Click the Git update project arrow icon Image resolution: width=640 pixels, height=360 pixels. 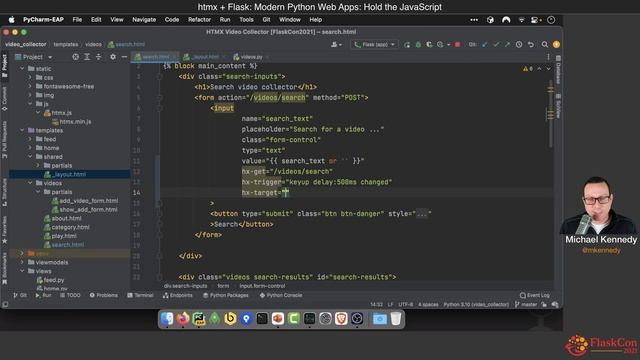[484, 44]
